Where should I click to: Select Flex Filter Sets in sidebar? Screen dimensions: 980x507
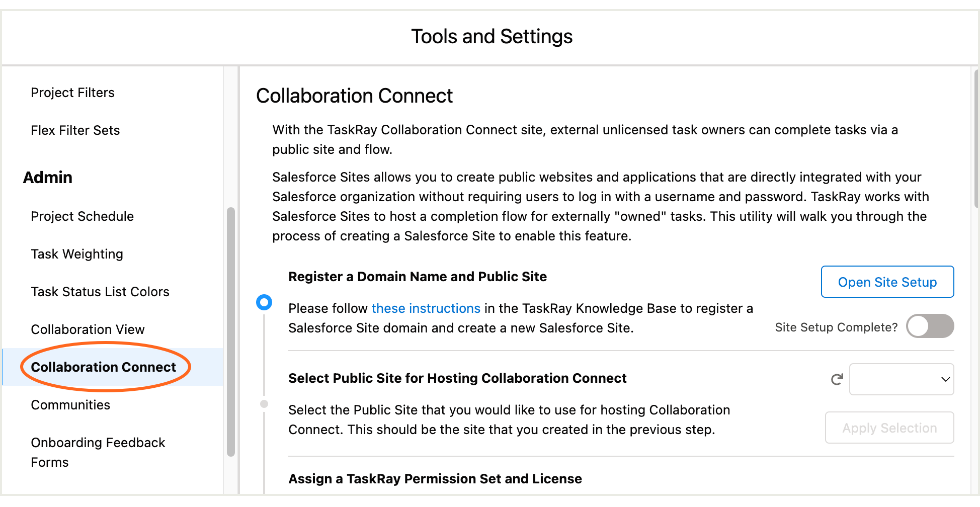pos(75,130)
